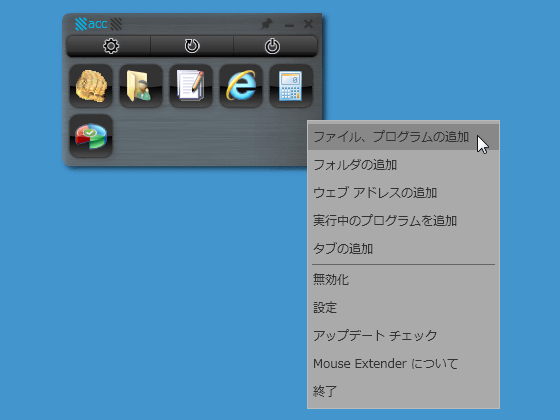Open the user folder icon
560x420 pixels.
(x=141, y=86)
